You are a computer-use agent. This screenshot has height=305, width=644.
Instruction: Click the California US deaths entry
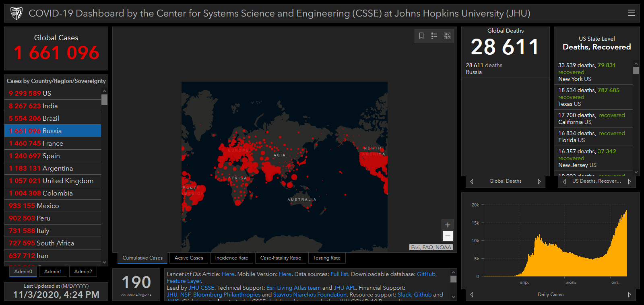(x=594, y=119)
